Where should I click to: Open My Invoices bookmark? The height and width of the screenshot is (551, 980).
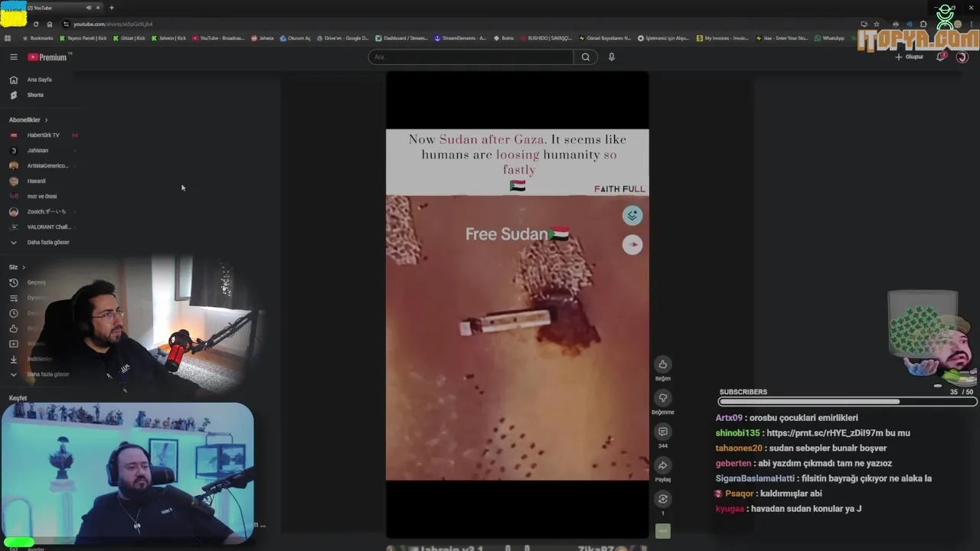click(723, 38)
